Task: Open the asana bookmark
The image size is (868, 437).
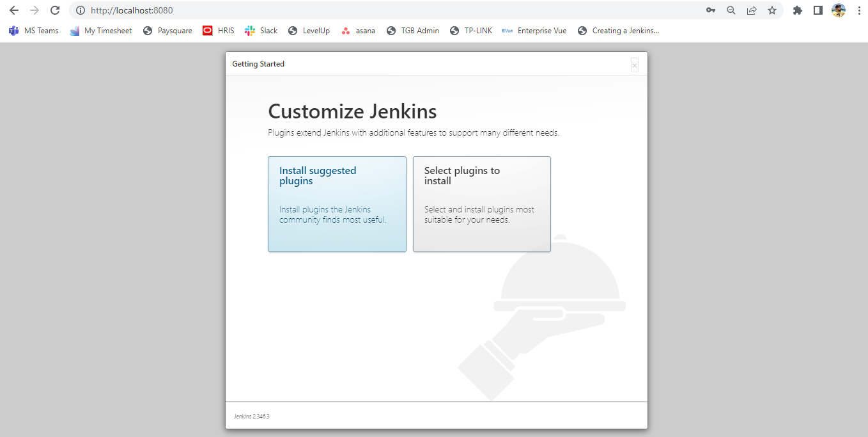Action: [357, 30]
